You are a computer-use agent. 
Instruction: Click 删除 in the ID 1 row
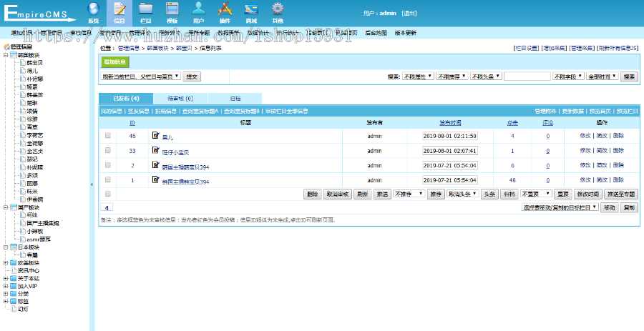click(x=618, y=180)
